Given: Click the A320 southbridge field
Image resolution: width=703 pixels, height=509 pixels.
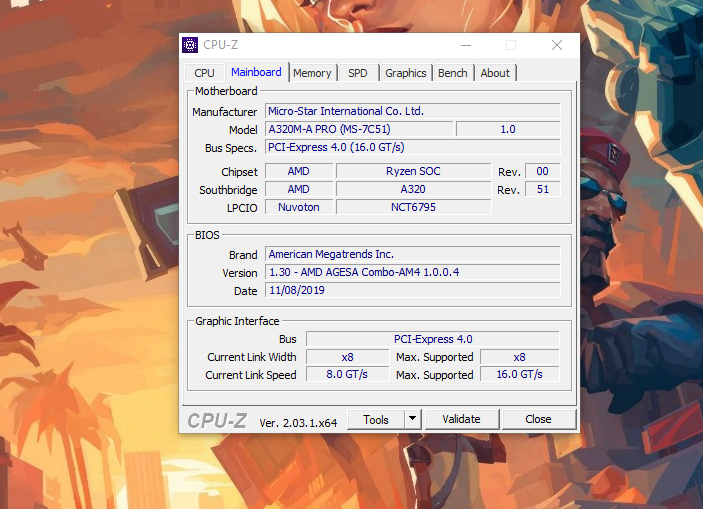Looking at the screenshot, I should pyautogui.click(x=413, y=189).
